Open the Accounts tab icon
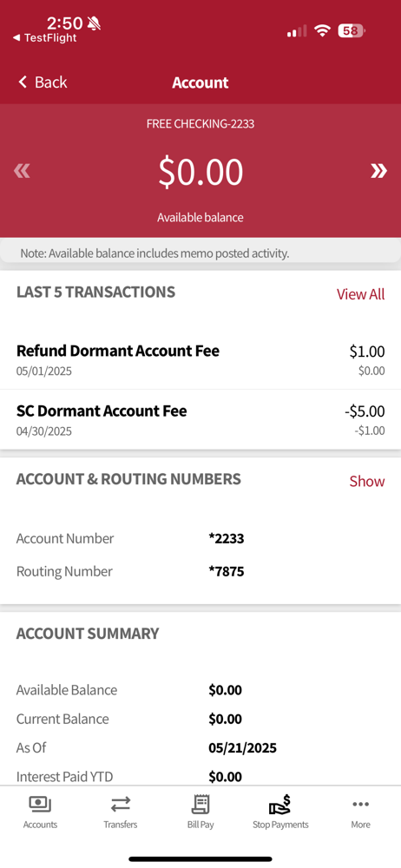 (40, 805)
